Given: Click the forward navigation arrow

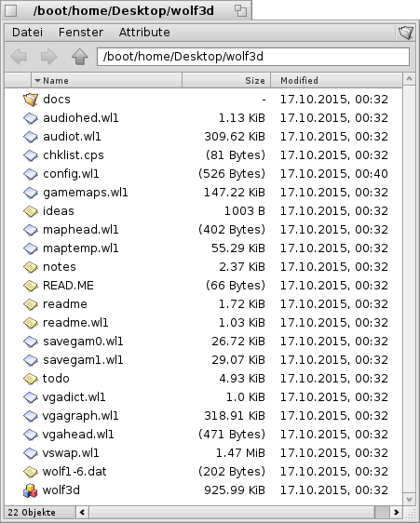Looking at the screenshot, I should tap(48, 57).
